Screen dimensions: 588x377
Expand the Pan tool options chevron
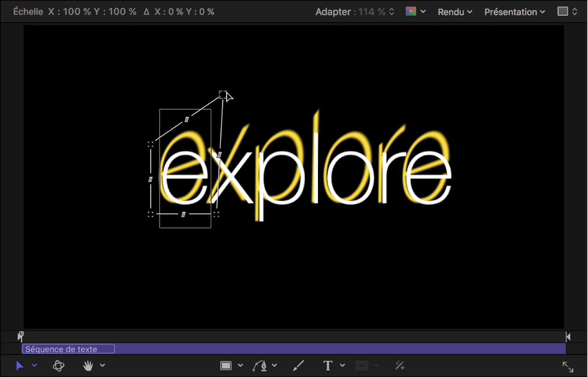(102, 365)
